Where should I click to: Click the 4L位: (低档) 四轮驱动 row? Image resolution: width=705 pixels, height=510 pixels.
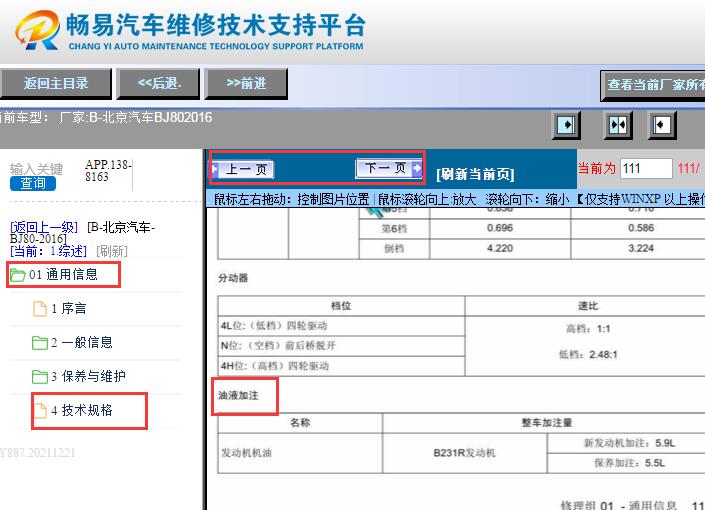(x=341, y=326)
